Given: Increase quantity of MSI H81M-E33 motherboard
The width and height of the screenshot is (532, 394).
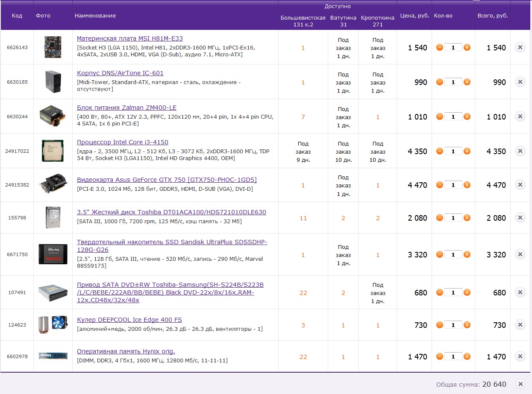Looking at the screenshot, I should pyautogui.click(x=467, y=47).
